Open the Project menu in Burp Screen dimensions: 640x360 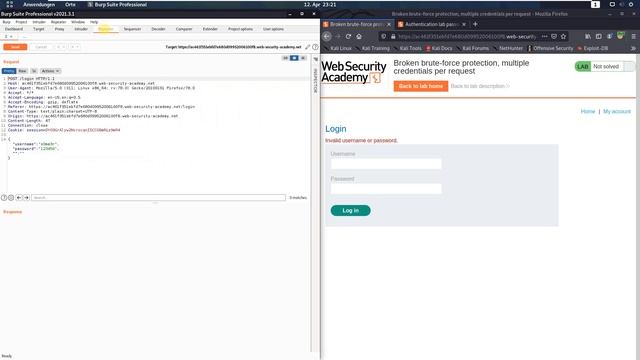tap(21, 22)
